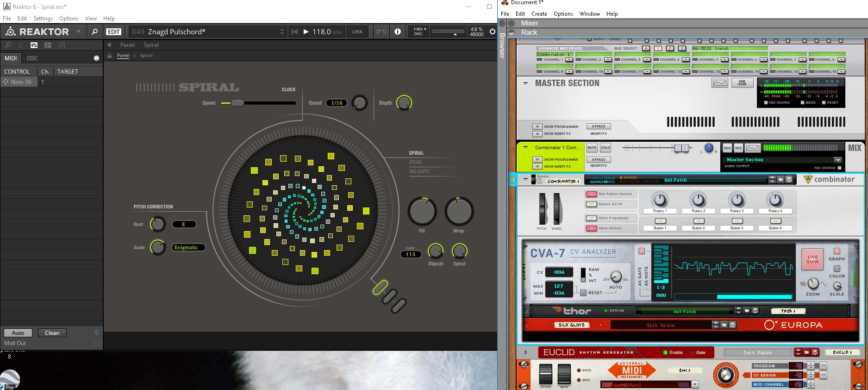
Task: Toggle Bypass All FX on Combinator
Action: (591, 204)
